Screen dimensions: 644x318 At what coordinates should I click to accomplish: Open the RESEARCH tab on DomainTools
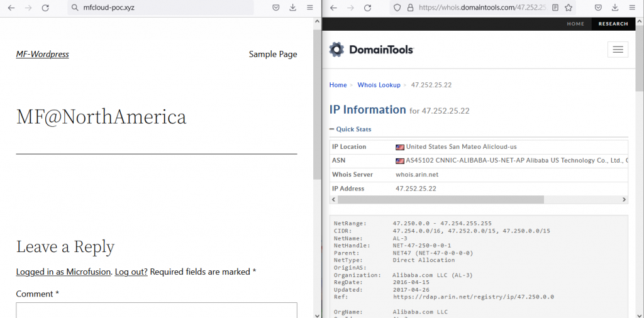point(613,24)
